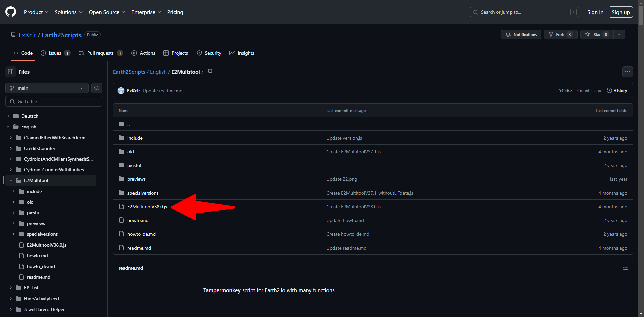Collapse the file tree sidebar icon
This screenshot has width=644, height=317.
[11, 72]
